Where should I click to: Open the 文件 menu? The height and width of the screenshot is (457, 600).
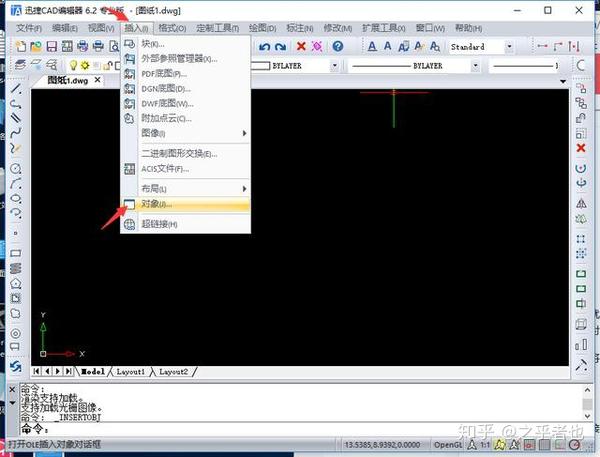tap(29, 28)
